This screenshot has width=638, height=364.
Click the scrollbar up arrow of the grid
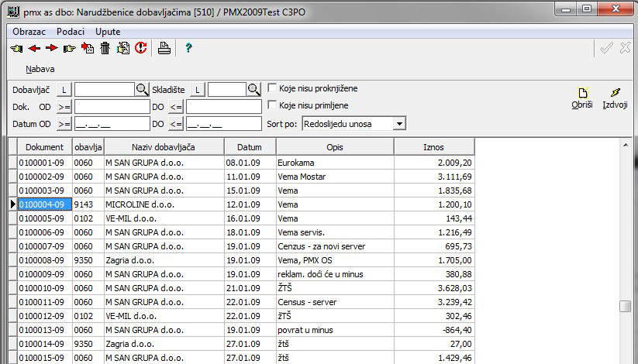[626, 145]
